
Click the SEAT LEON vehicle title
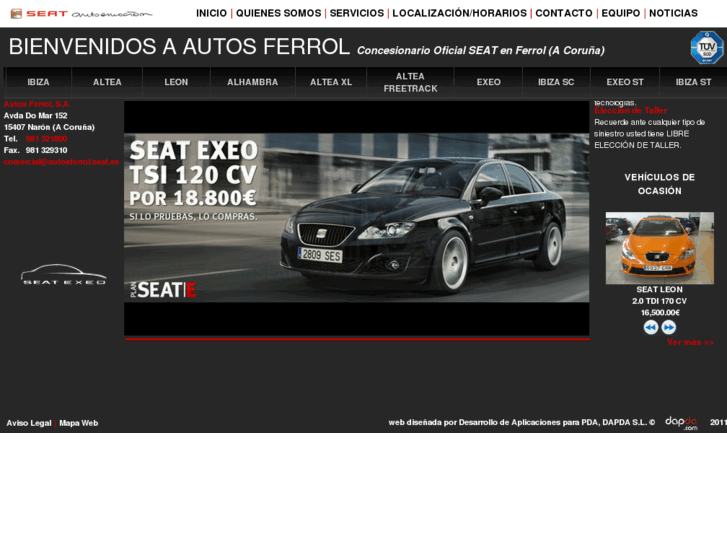coord(659,289)
